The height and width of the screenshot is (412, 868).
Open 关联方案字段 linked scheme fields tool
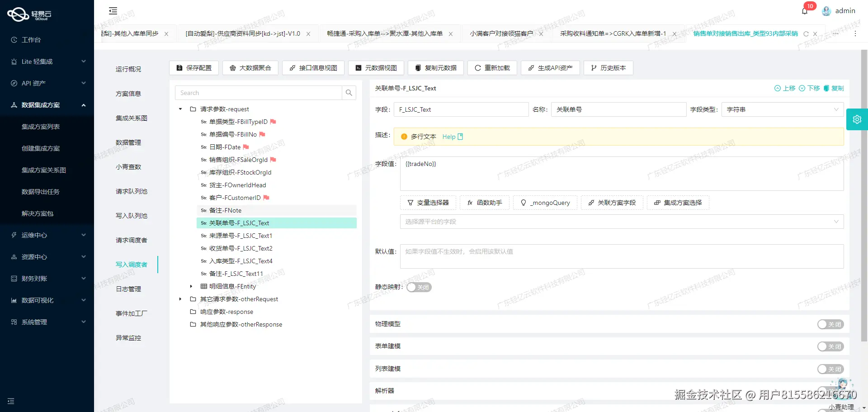pos(612,203)
